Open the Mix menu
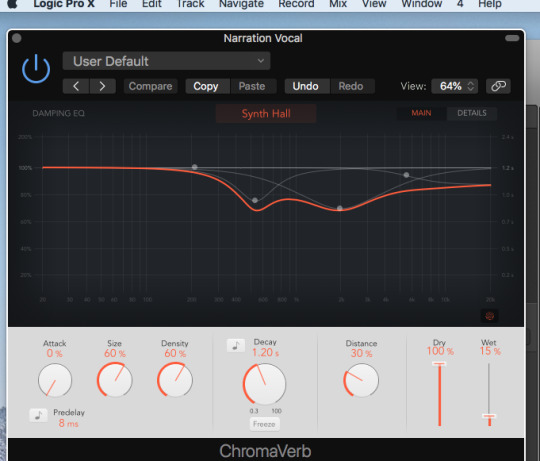This screenshot has width=540, height=461. 338,4
